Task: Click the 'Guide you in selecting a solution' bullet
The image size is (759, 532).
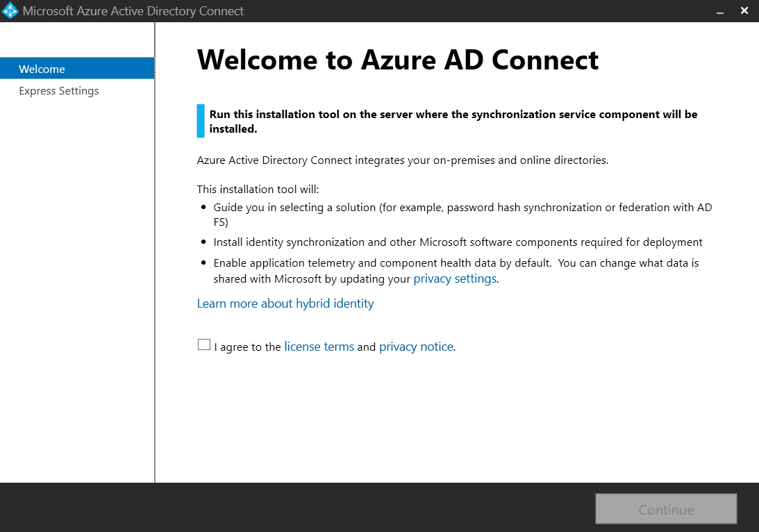Action: (x=462, y=215)
